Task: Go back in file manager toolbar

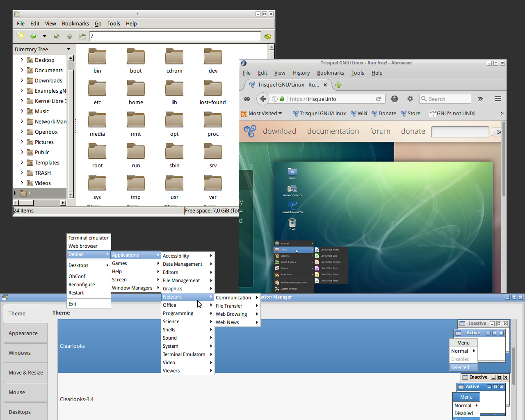Action: [x=33, y=37]
